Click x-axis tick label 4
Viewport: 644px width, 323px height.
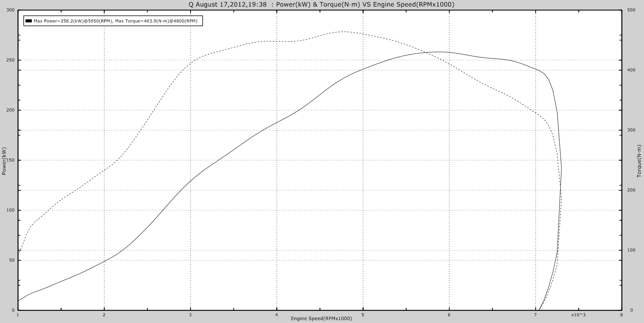point(277,315)
